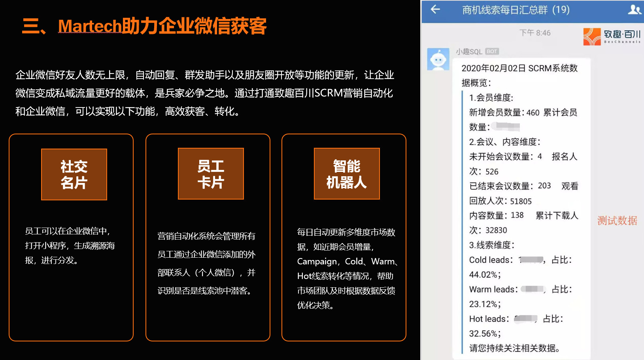Click the percentage 44.02%;

[x=485, y=275]
